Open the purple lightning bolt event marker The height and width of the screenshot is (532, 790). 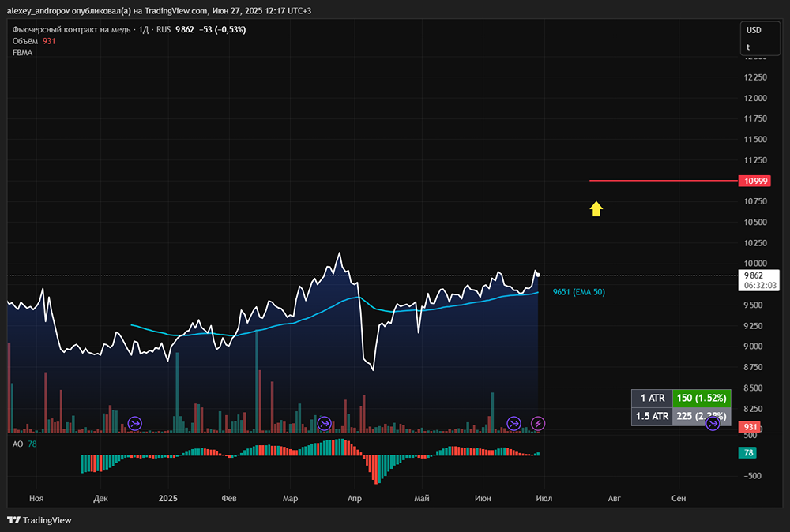(538, 424)
